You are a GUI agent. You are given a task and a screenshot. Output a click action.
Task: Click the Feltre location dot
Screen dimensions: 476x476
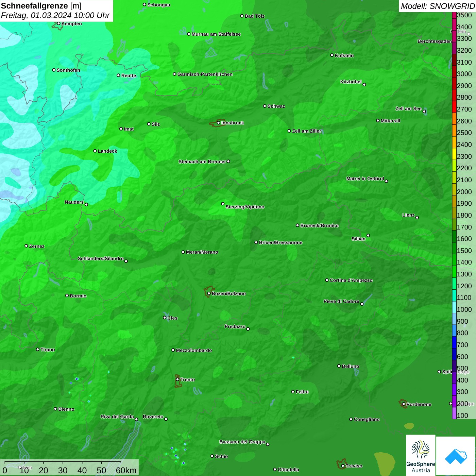[293, 392]
